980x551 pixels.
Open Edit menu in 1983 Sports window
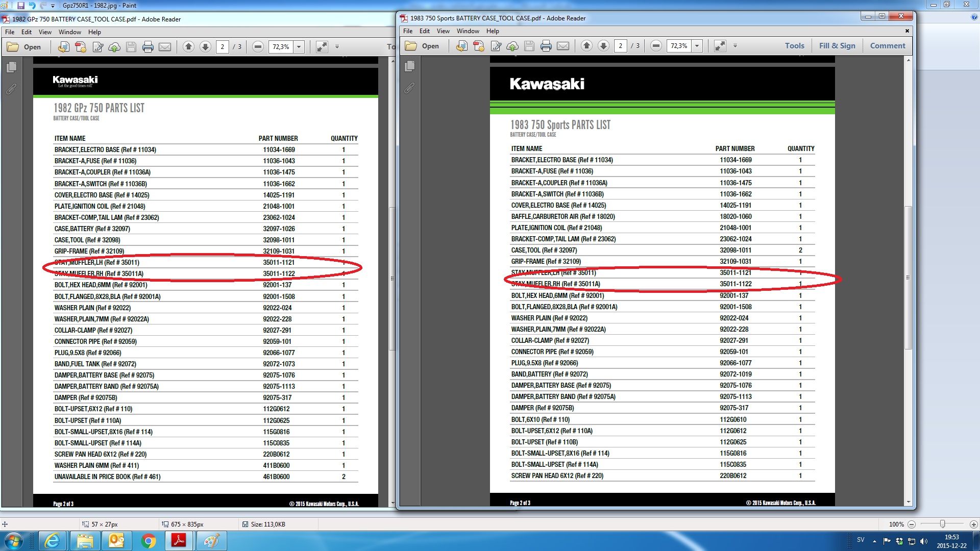(x=425, y=31)
